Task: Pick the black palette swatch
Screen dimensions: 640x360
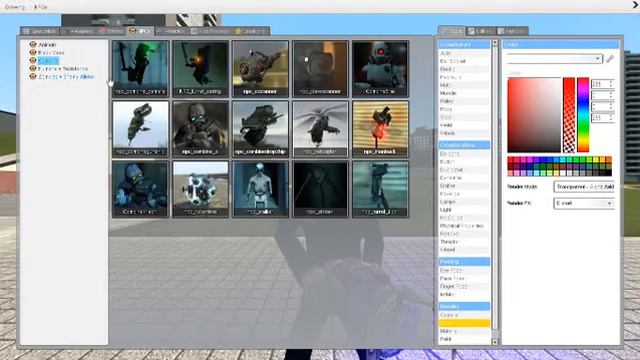Action: [609, 173]
